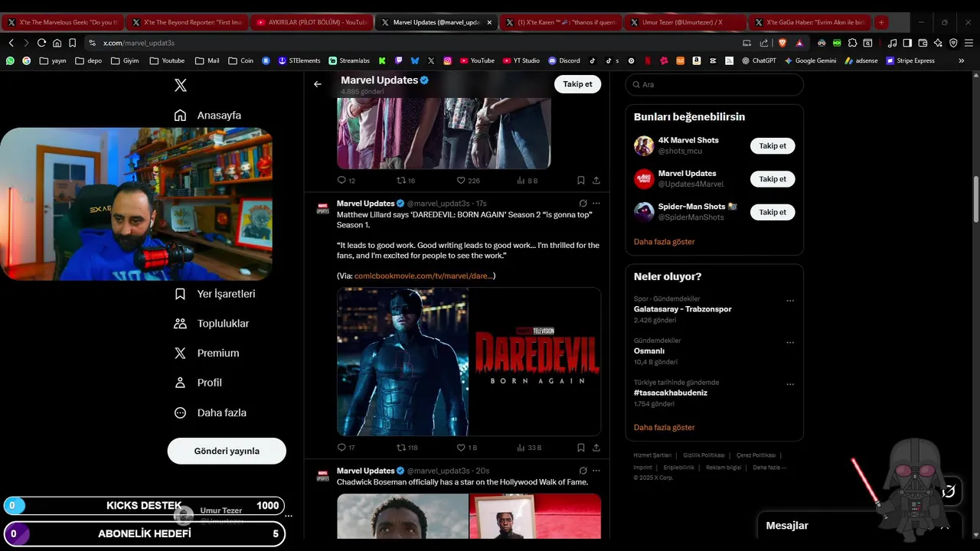
Task: Toggle the browser sidebar panel icon
Action: [x=907, y=43]
